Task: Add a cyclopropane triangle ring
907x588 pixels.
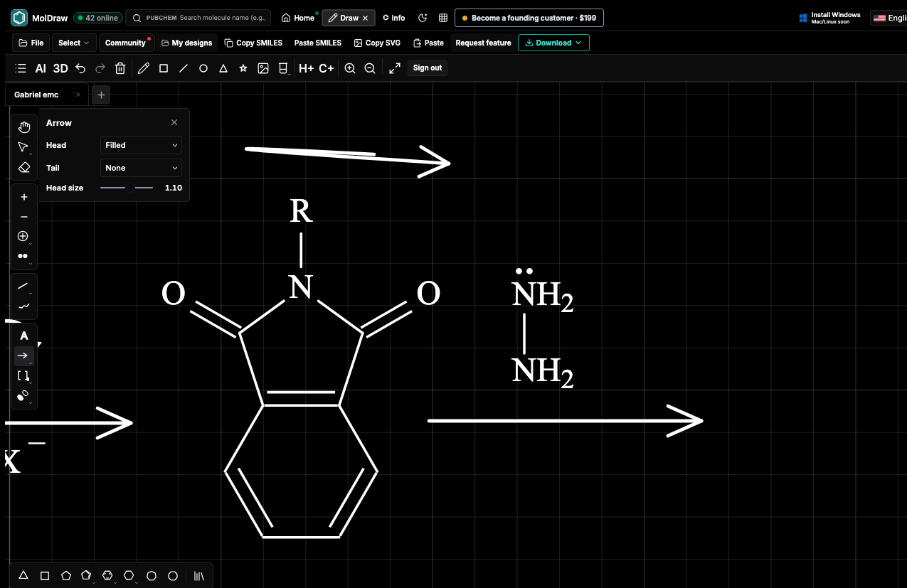Action: coord(23,576)
